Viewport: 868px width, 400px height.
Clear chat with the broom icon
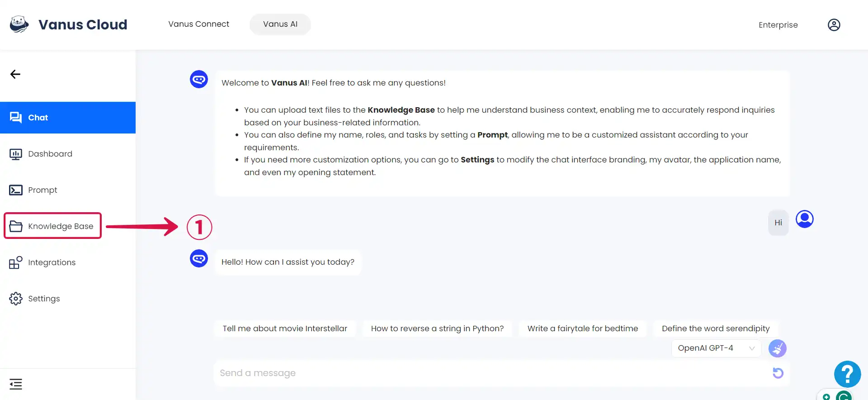(778, 348)
